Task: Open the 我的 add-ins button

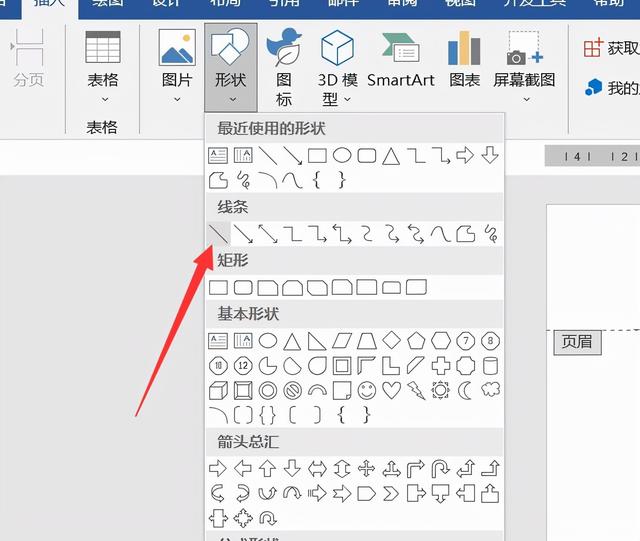Action: (611, 87)
